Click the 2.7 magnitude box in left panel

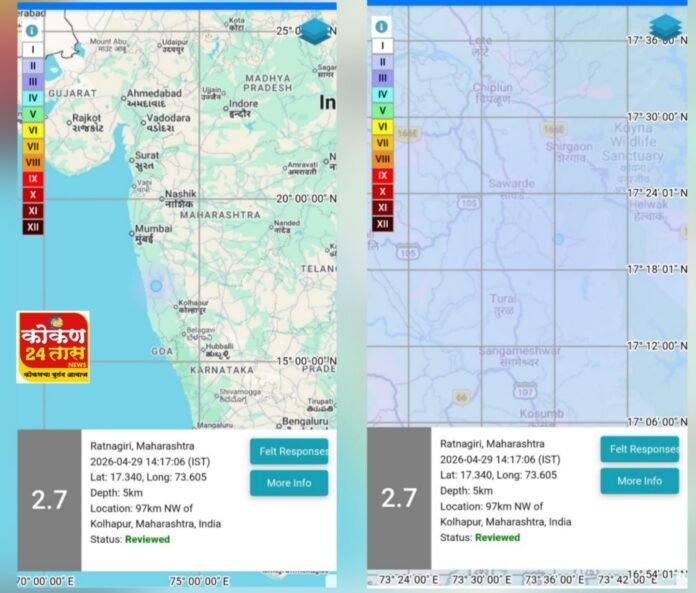pyautogui.click(x=49, y=500)
